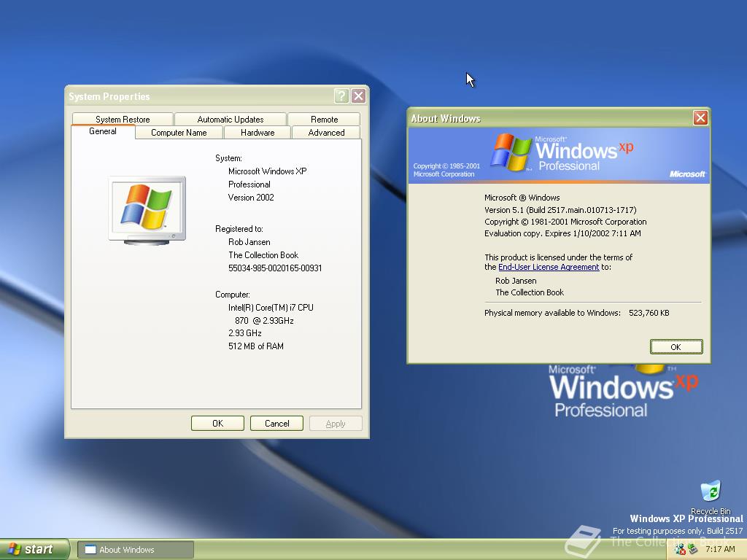Open the End-User License Agreement link
This screenshot has width=747, height=560.
pyautogui.click(x=549, y=267)
